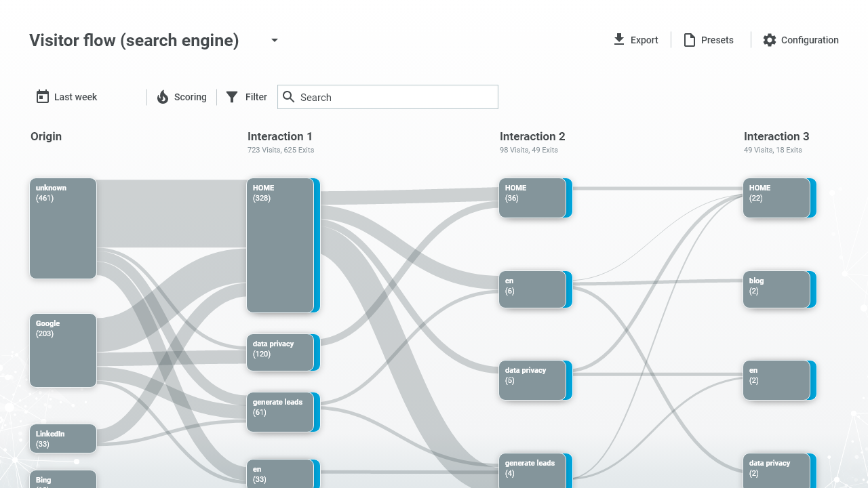868x488 pixels.
Task: Click the Filter label
Action: tap(256, 97)
